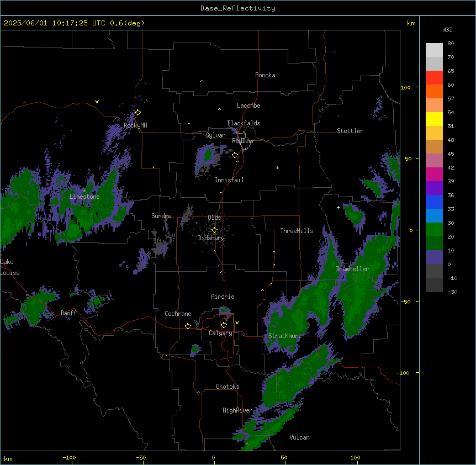Click the Strathmore town label
The width and height of the screenshot is (476, 465).
tap(285, 336)
